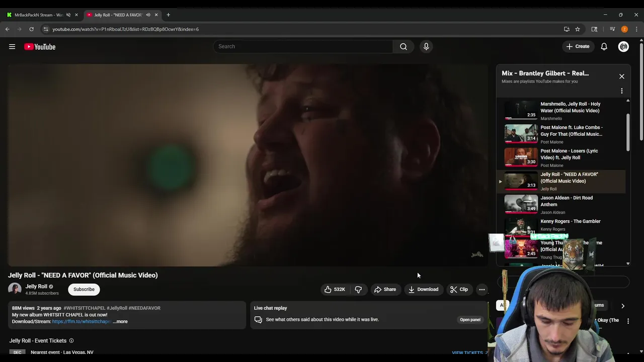This screenshot has width=644, height=362.
Task: Share the video
Action: click(385, 289)
